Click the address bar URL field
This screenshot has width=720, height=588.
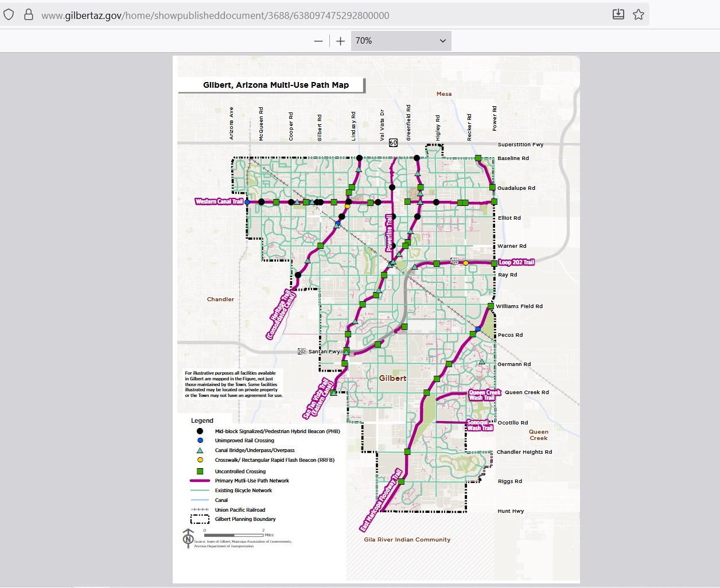tap(215, 15)
